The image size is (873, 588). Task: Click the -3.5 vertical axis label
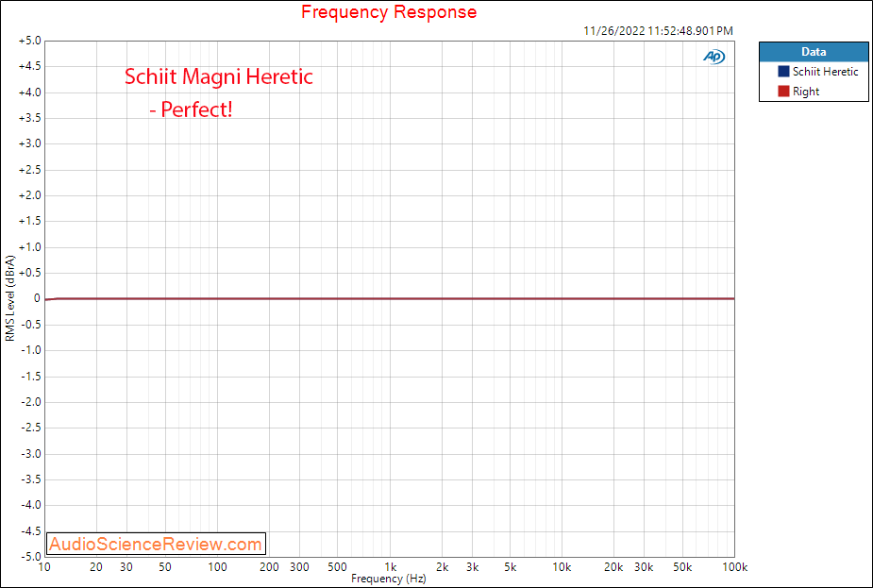coord(30,479)
